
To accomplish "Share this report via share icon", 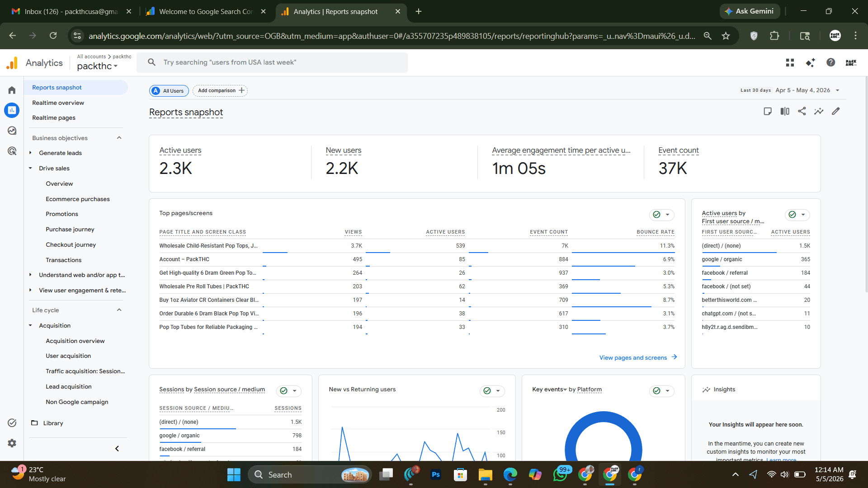I will point(802,111).
